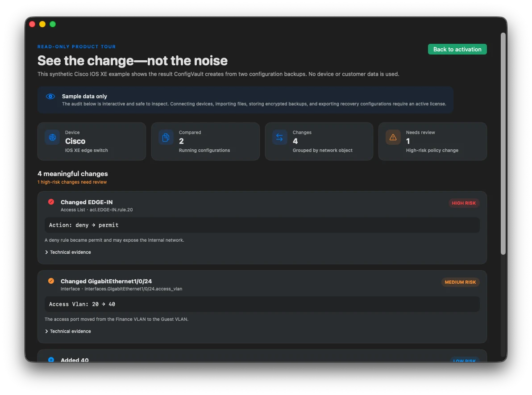
Task: Close the window with the red button
Action: coord(32,24)
